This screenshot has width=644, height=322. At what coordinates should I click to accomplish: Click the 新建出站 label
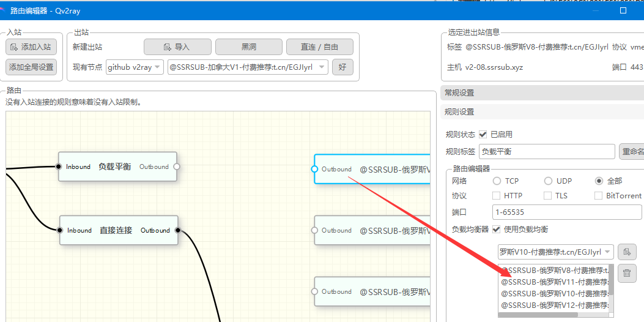point(87,47)
